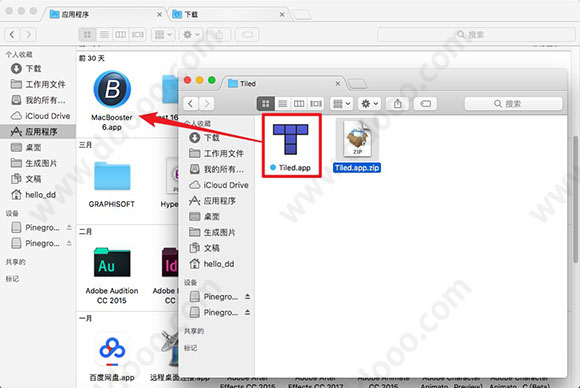Open 工作用文件 in back window sidebar
580x388 pixels.
tap(38, 84)
